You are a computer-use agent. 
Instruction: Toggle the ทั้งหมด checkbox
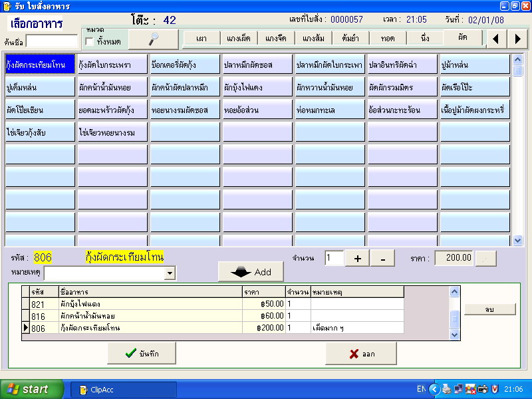[90, 42]
